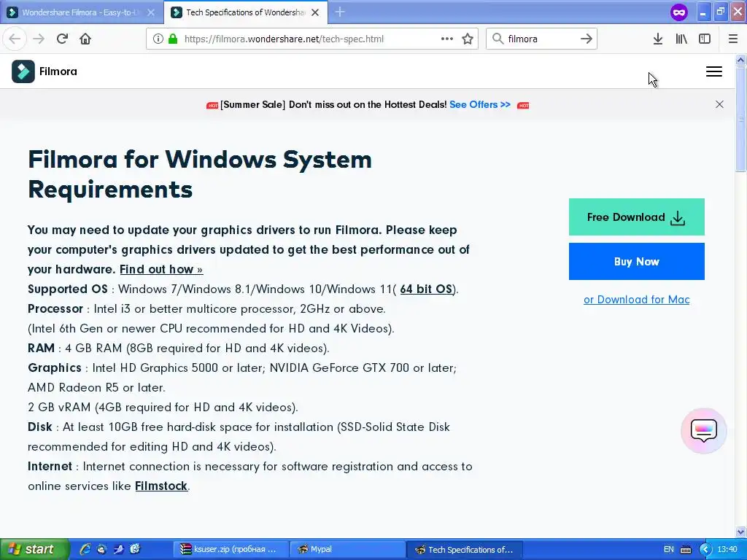Click the EN language indicator

tap(669, 550)
